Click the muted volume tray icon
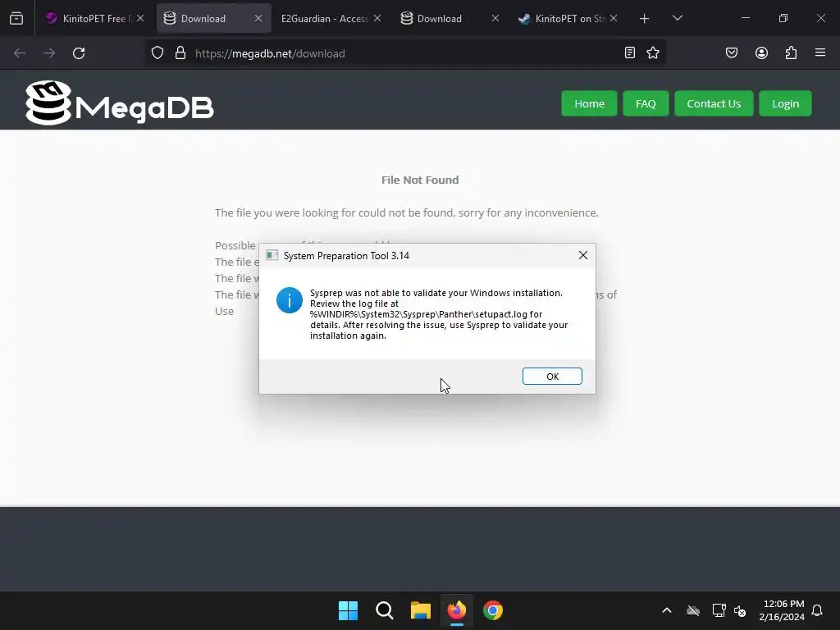 pyautogui.click(x=740, y=610)
